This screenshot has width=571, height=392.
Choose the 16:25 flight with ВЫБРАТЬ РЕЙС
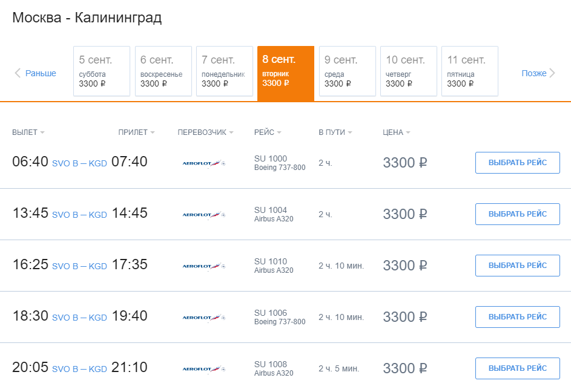518,266
